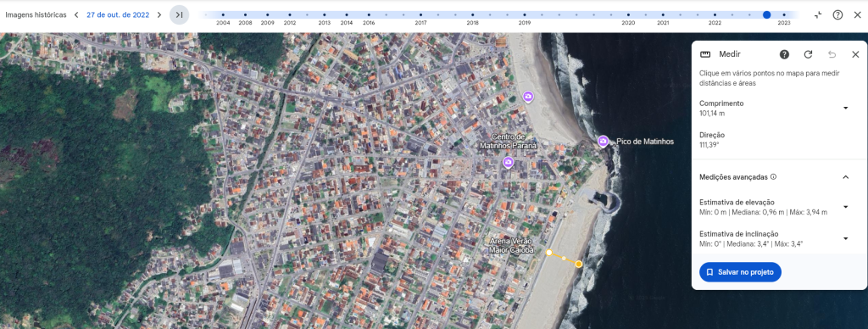
Task: Select the 2019 timeline marker
Action: (525, 15)
